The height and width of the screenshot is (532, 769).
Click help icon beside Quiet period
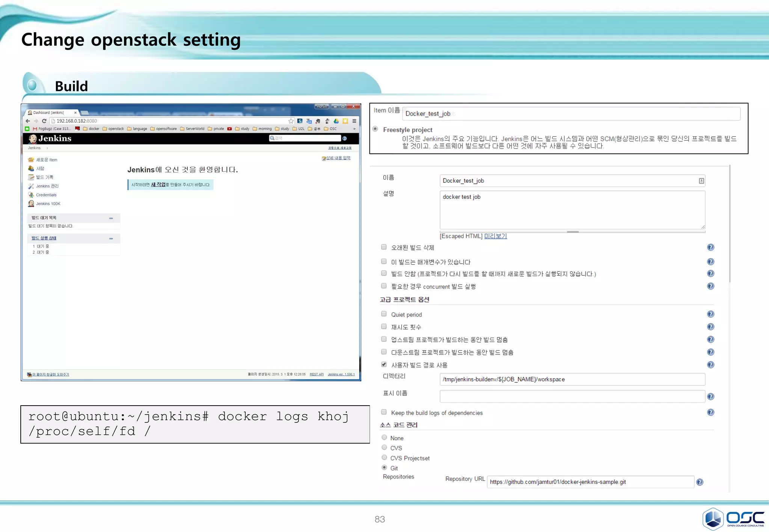pos(710,314)
